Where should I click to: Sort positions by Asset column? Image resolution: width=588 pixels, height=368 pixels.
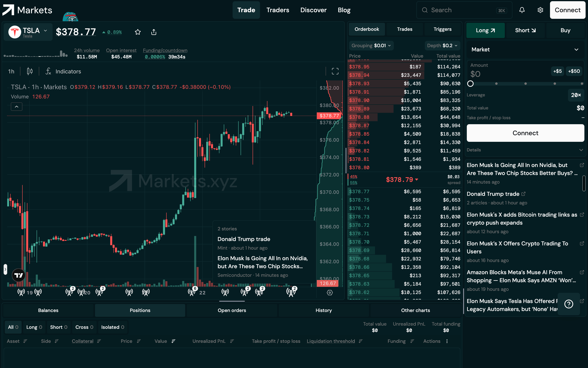point(17,341)
